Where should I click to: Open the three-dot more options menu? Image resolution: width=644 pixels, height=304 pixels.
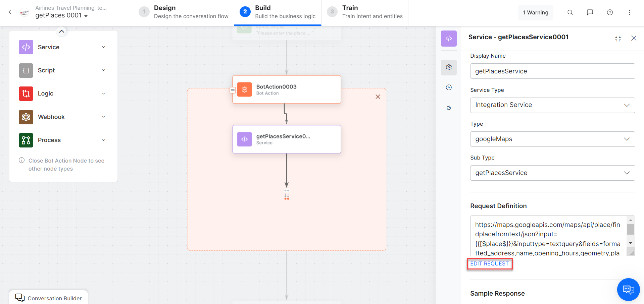(x=630, y=12)
